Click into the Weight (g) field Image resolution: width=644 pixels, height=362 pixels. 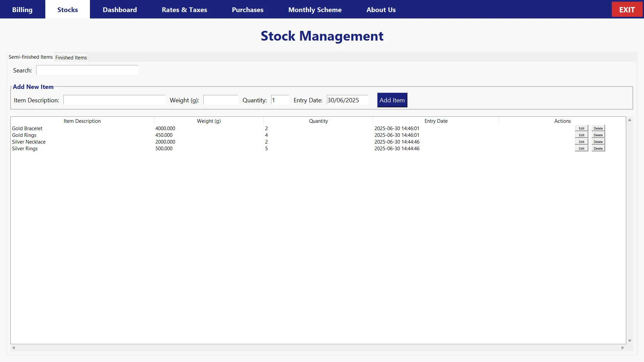click(220, 100)
